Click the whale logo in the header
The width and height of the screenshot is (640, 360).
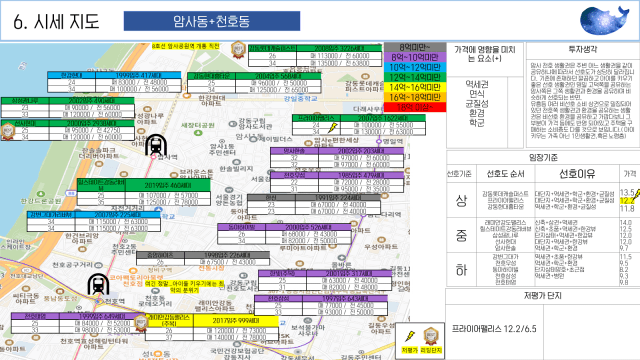click(x=604, y=20)
